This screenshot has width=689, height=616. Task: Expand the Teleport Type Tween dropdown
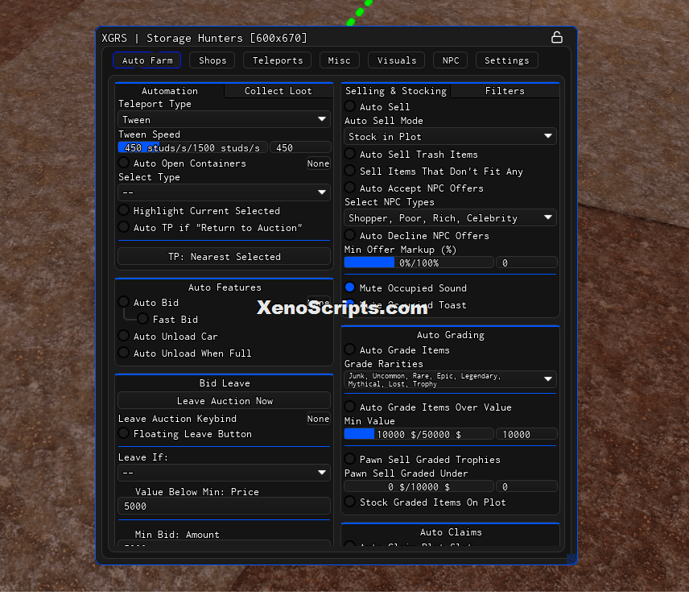224,120
